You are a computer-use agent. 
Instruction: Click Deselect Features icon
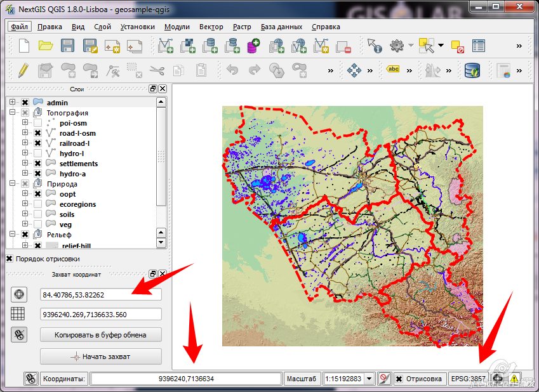click(x=458, y=46)
